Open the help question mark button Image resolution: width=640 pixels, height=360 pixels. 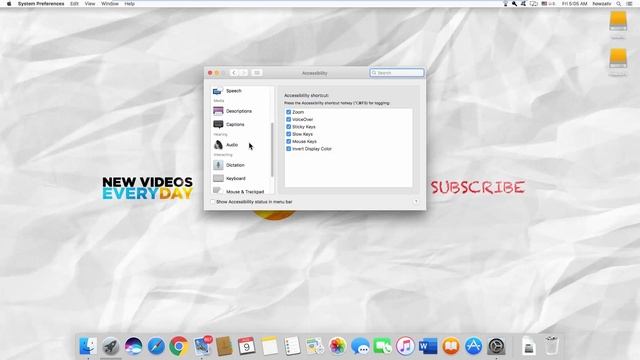coord(416,202)
